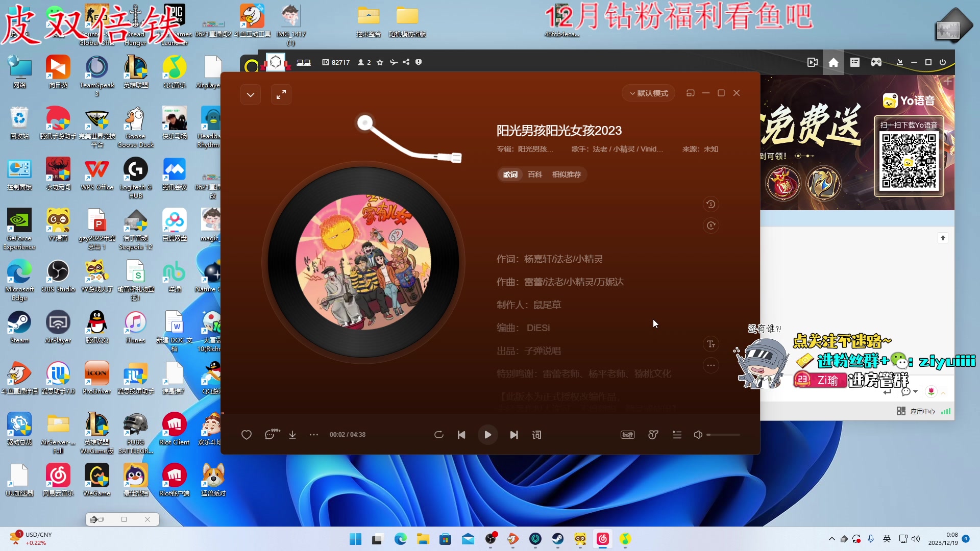Skip to previous track
The width and height of the screenshot is (980, 551).
[461, 435]
